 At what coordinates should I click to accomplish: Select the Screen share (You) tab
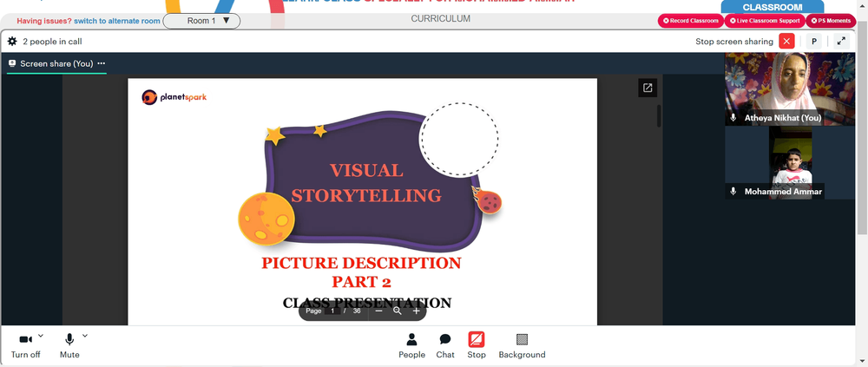(56, 63)
